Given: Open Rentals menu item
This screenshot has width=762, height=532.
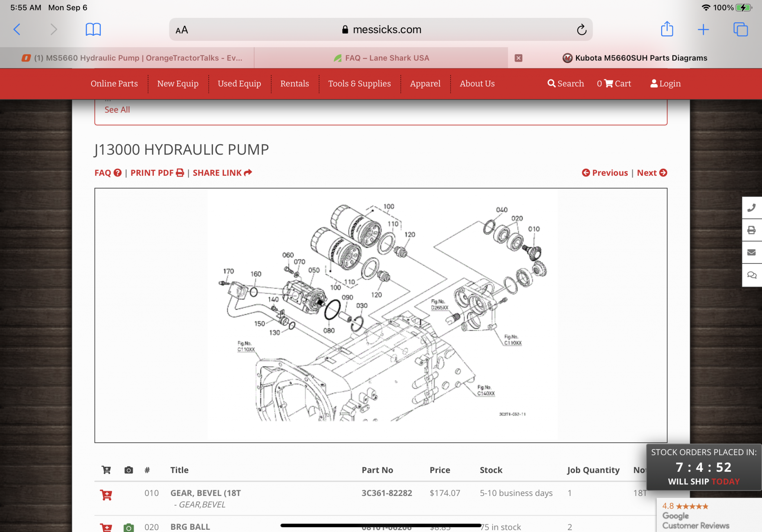Looking at the screenshot, I should click(295, 84).
